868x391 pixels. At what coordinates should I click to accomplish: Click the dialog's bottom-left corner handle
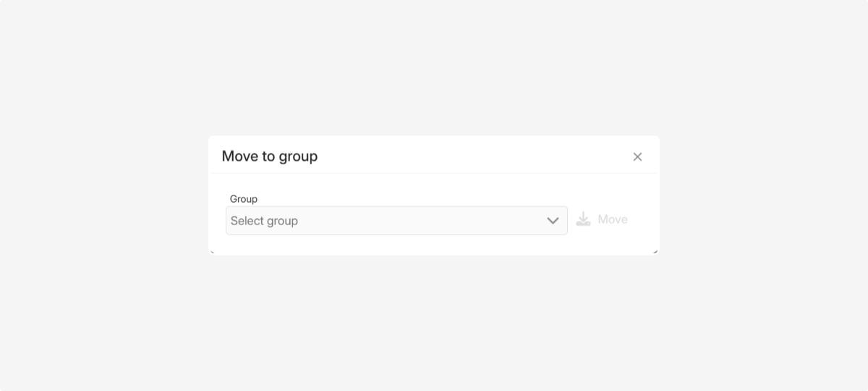[212, 251]
